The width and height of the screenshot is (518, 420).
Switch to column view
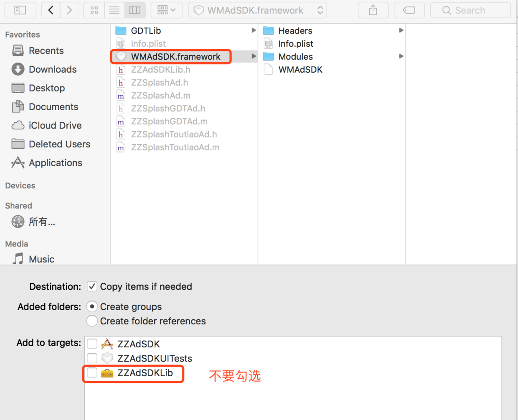135,10
